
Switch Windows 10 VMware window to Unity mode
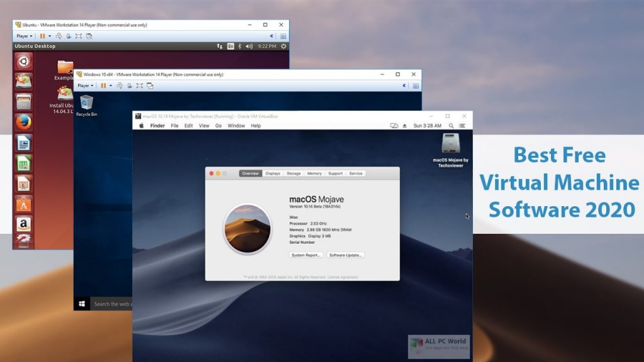coord(150,85)
